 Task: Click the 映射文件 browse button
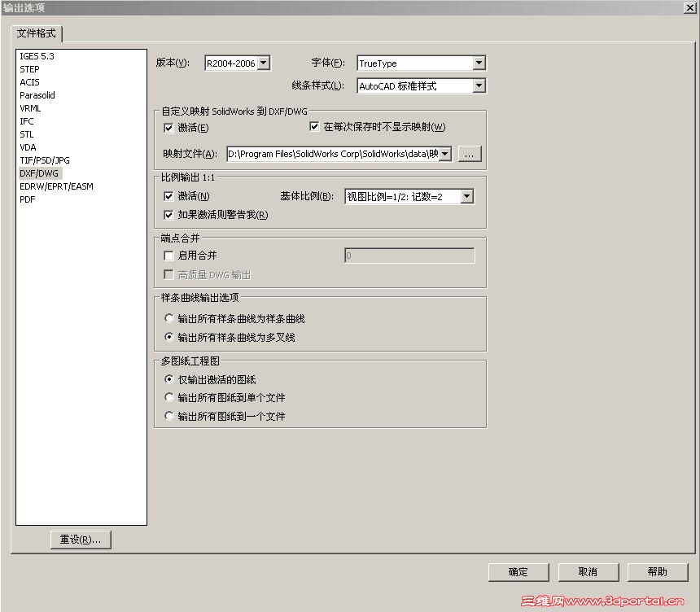[x=470, y=154]
